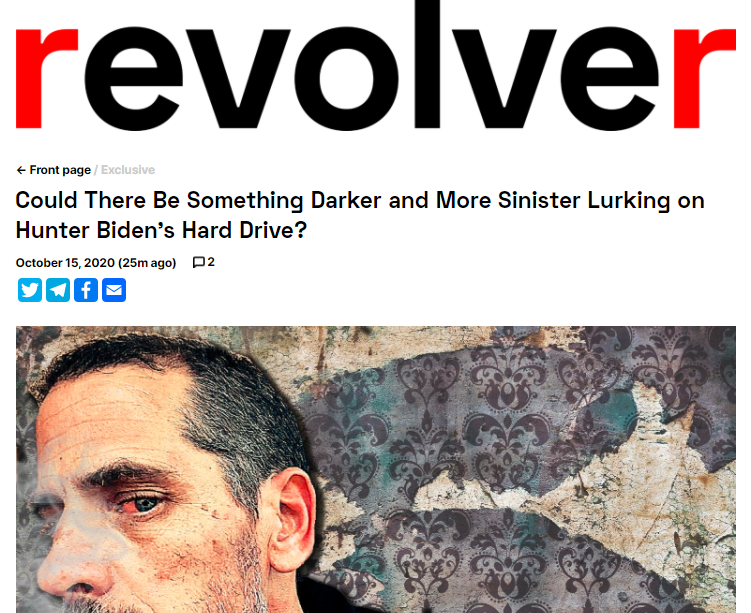Share the article via Telegram
The width and height of the screenshot is (751, 613).
coord(58,290)
